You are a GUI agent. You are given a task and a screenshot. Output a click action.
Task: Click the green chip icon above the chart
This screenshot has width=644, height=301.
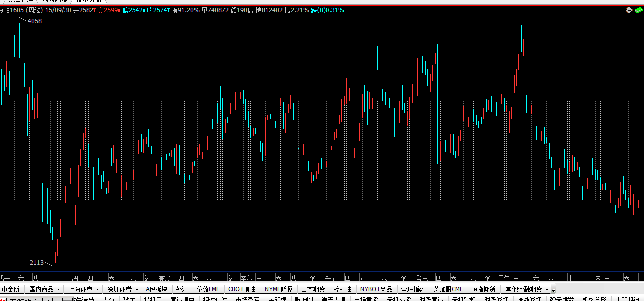(638, 10)
